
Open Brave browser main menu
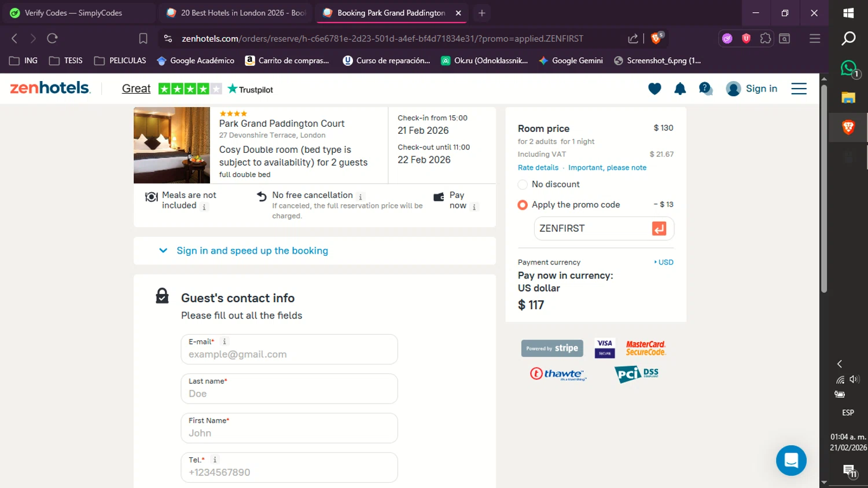point(815,38)
